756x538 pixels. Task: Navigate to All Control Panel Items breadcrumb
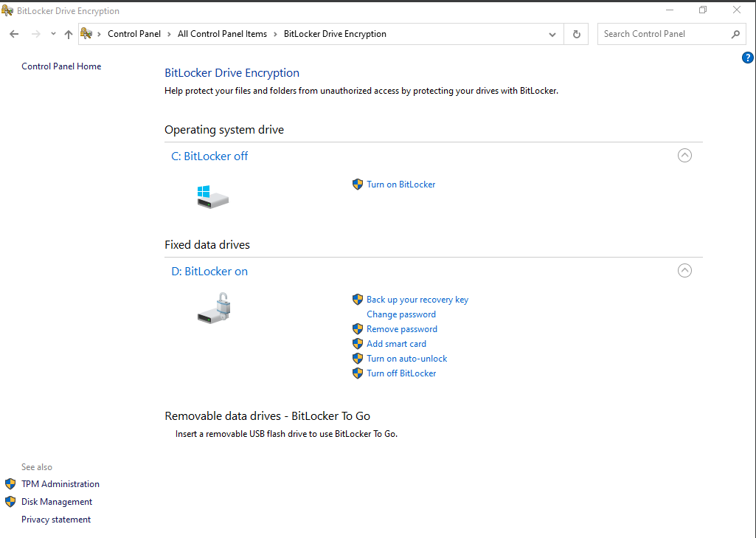coord(222,34)
